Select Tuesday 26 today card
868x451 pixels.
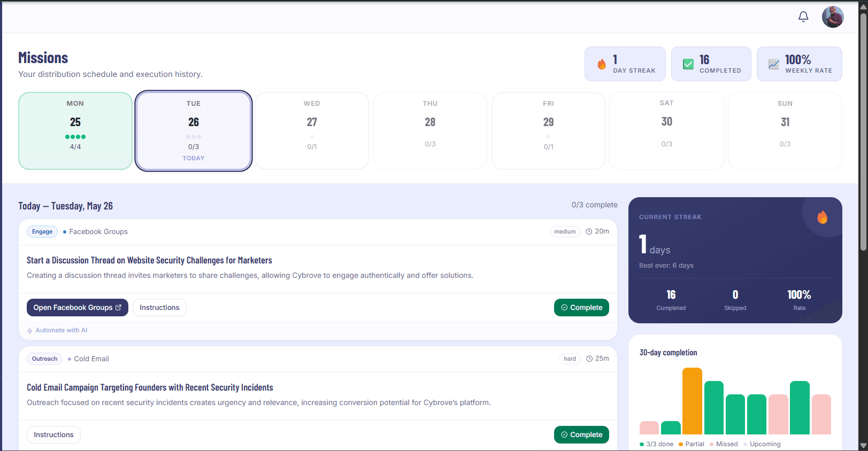pos(194,131)
